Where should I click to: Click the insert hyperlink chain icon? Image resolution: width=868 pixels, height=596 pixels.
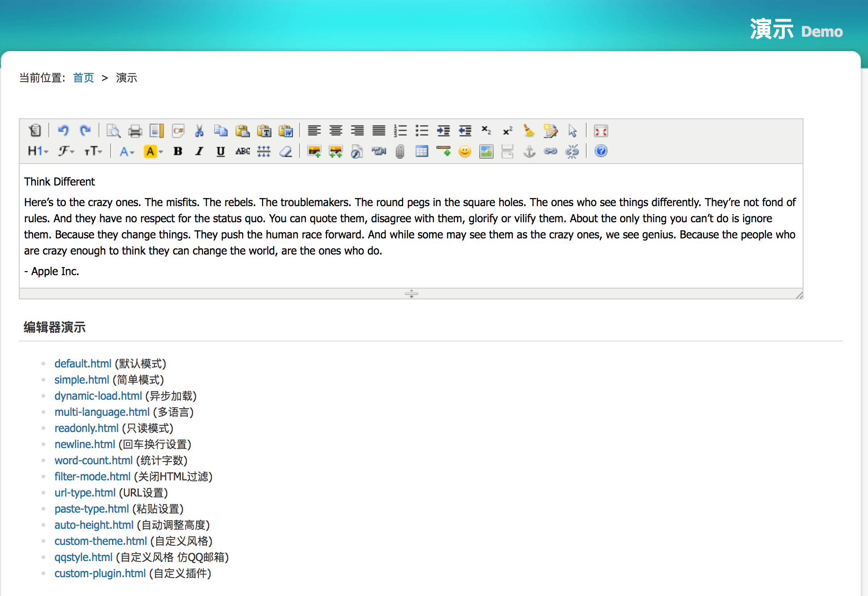550,151
